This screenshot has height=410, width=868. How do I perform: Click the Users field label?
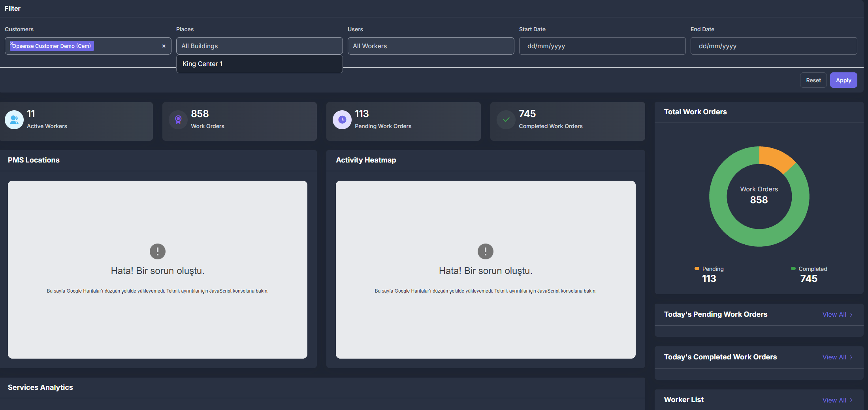tap(355, 29)
